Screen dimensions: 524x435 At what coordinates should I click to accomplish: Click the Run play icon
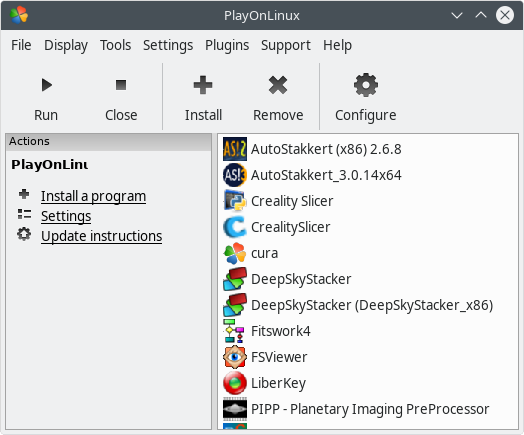click(x=47, y=85)
